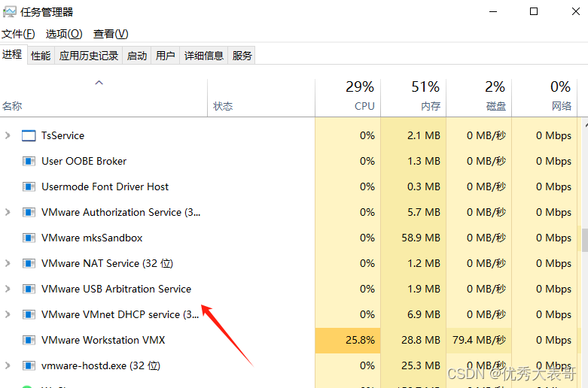Screen dimensions: 588x388
Task: Minimize the Task Manager window
Action: (493, 11)
